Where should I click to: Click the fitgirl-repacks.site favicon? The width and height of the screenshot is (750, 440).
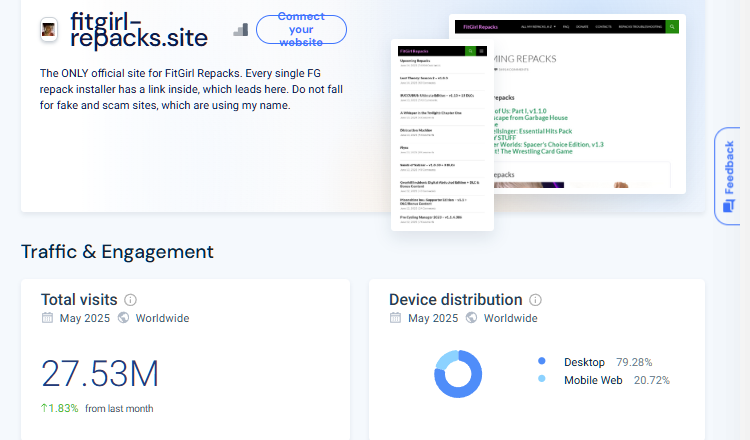(49, 30)
